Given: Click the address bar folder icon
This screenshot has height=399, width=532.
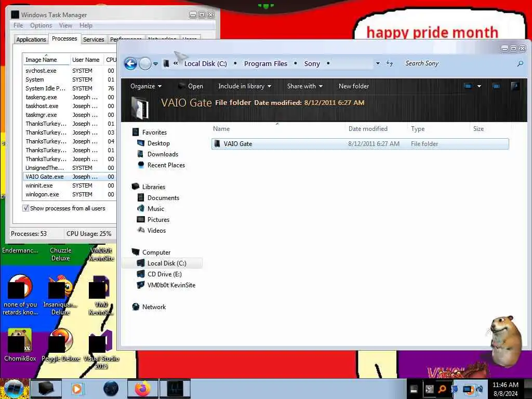Looking at the screenshot, I should [166, 63].
